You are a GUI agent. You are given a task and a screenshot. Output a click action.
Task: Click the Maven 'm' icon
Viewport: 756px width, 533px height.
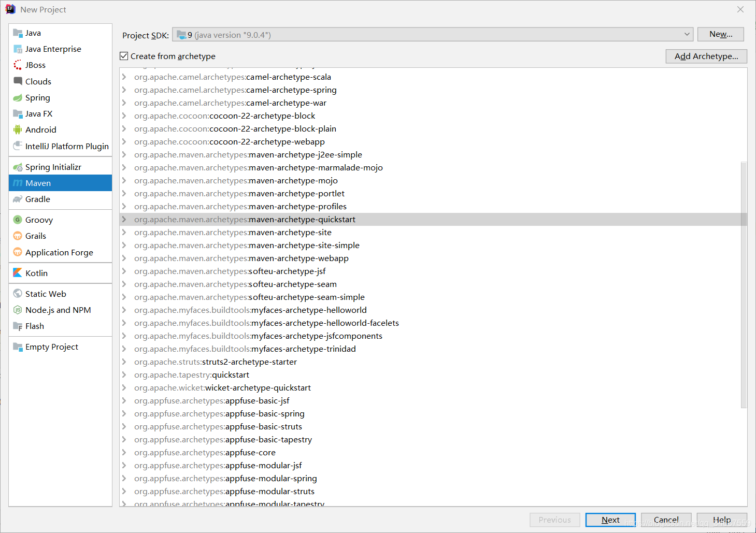tap(18, 183)
